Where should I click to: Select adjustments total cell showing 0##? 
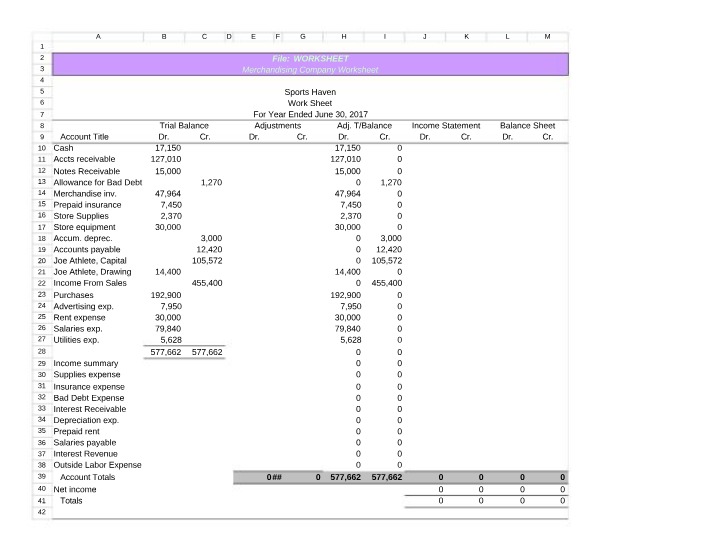tap(274, 477)
